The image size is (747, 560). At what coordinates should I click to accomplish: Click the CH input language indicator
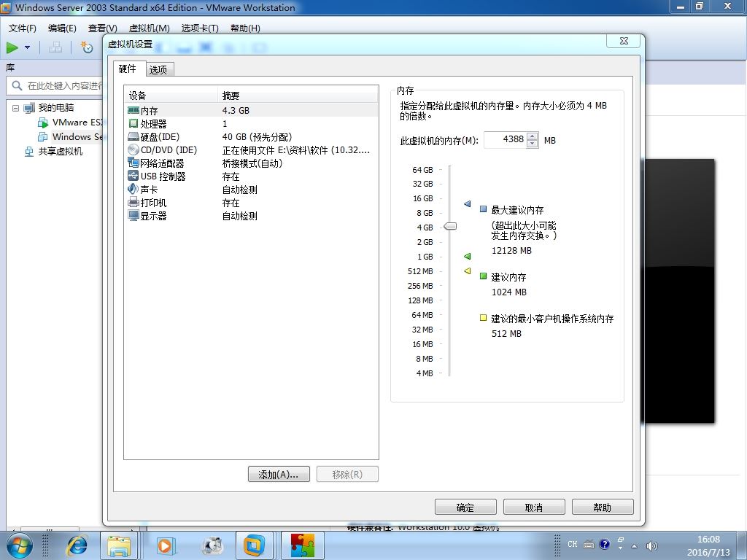(x=572, y=544)
